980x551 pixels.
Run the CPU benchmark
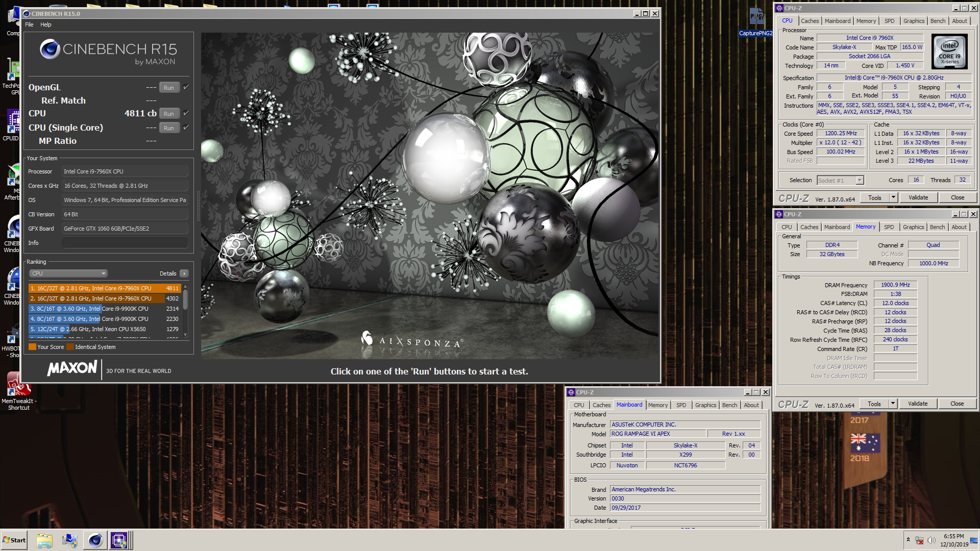pos(169,114)
